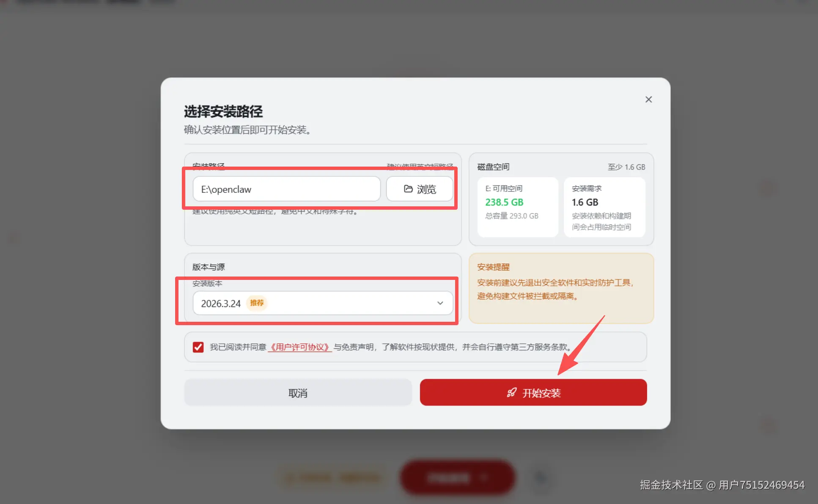Click the 浏览 browse button
This screenshot has width=818, height=504.
coord(420,189)
